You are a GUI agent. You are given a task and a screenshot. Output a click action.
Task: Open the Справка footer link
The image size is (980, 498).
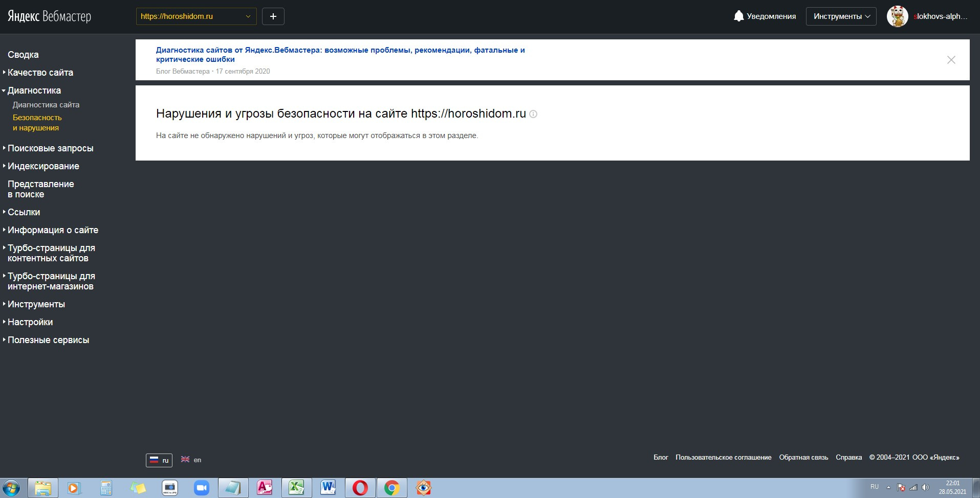tap(848, 457)
